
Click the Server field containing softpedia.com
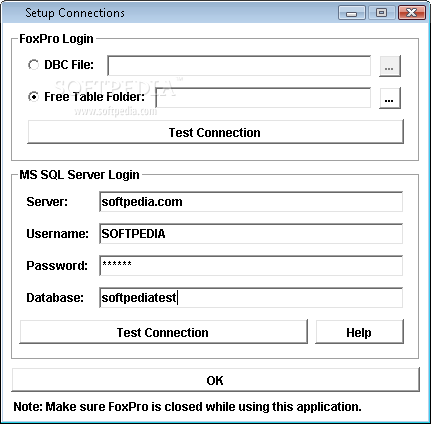(x=251, y=202)
